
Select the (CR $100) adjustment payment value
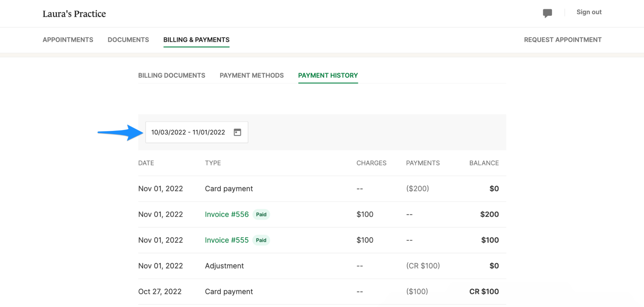point(423,266)
